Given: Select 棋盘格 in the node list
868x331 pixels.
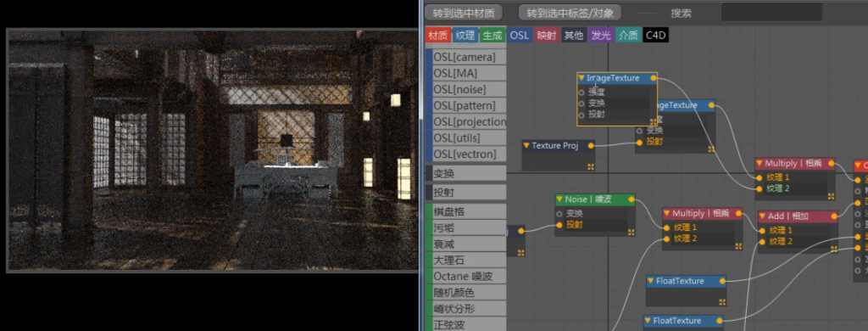Looking at the screenshot, I should 465,212.
